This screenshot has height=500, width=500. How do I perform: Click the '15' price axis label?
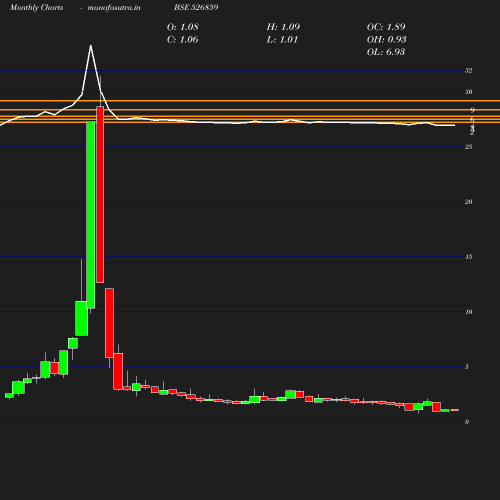pos(468,257)
